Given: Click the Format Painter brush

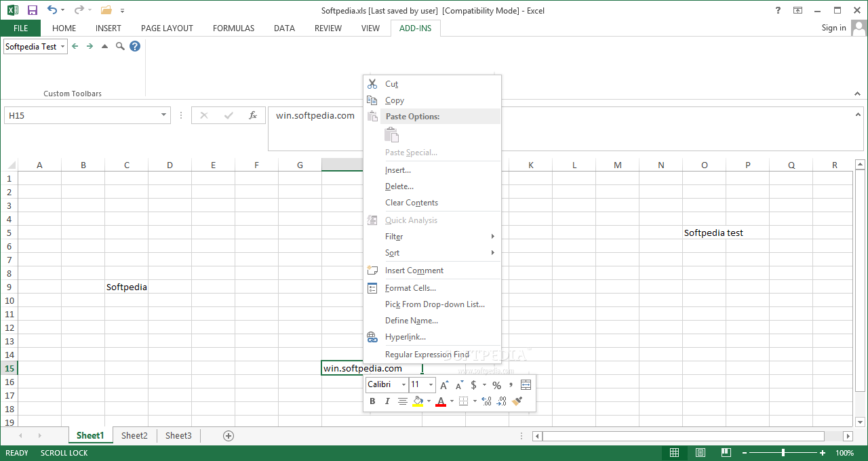Looking at the screenshot, I should (517, 401).
